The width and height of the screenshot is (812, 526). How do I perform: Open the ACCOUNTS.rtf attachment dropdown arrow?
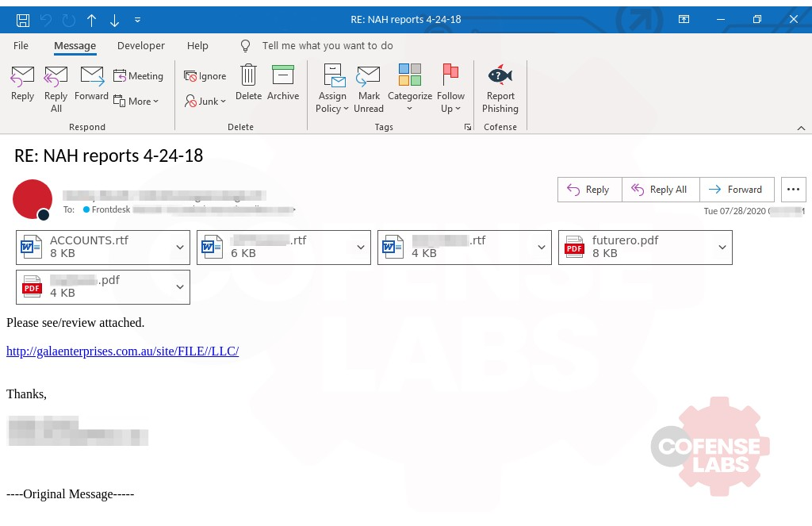(180, 248)
